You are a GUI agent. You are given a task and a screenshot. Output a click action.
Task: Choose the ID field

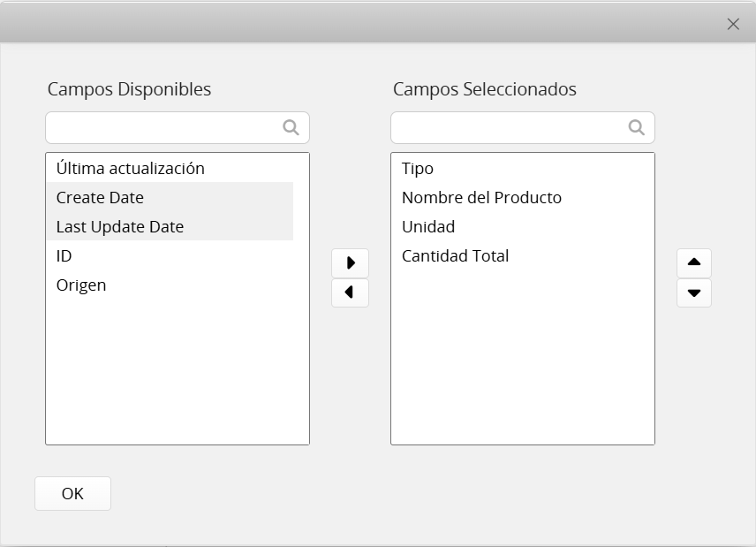(x=170, y=255)
